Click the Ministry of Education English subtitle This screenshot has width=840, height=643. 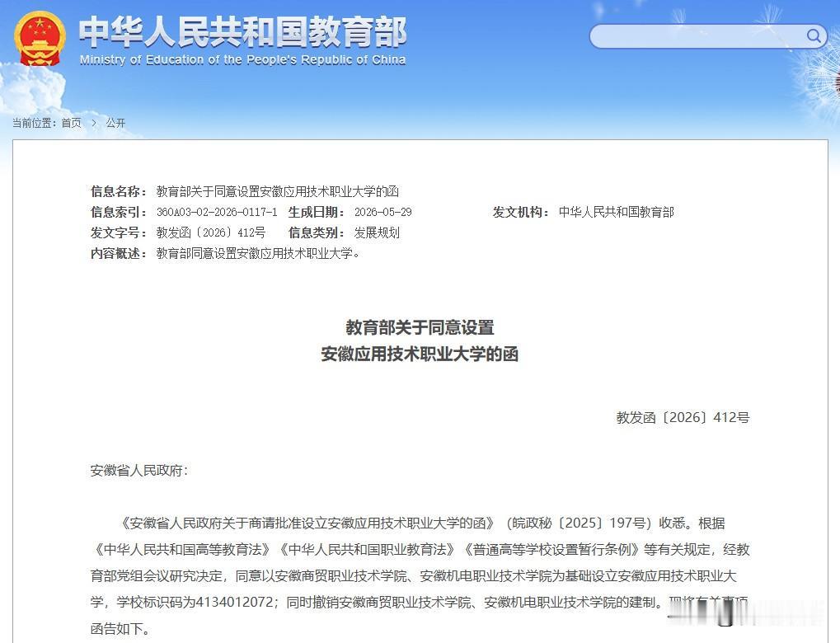(x=242, y=59)
